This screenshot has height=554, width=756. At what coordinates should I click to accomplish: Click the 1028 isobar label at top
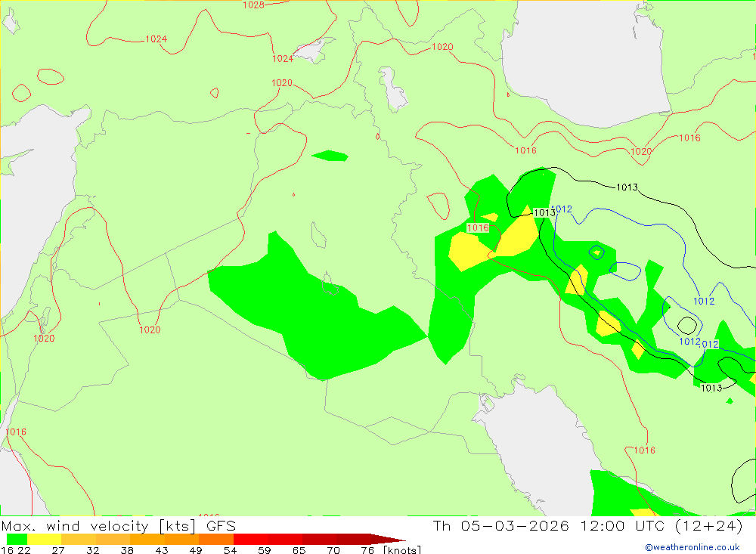point(253,5)
